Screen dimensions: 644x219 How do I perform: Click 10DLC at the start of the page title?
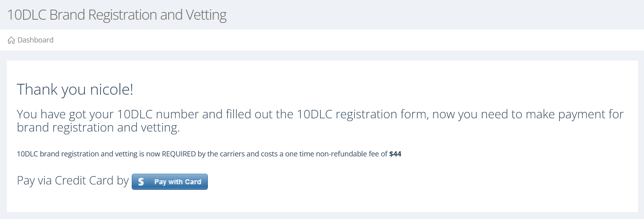point(26,15)
